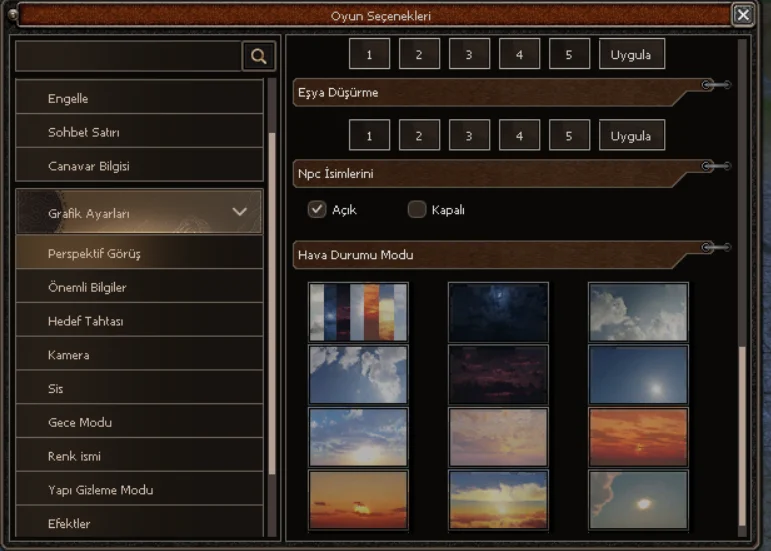Collapse the Grafik Ayarları section

point(239,212)
